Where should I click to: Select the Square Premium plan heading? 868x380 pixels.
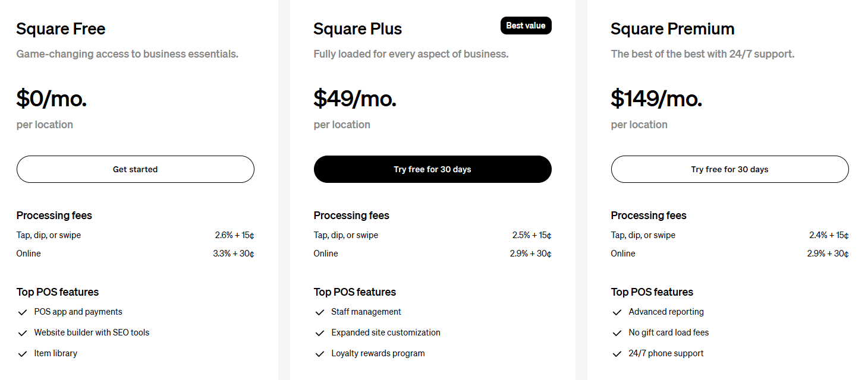tap(672, 28)
